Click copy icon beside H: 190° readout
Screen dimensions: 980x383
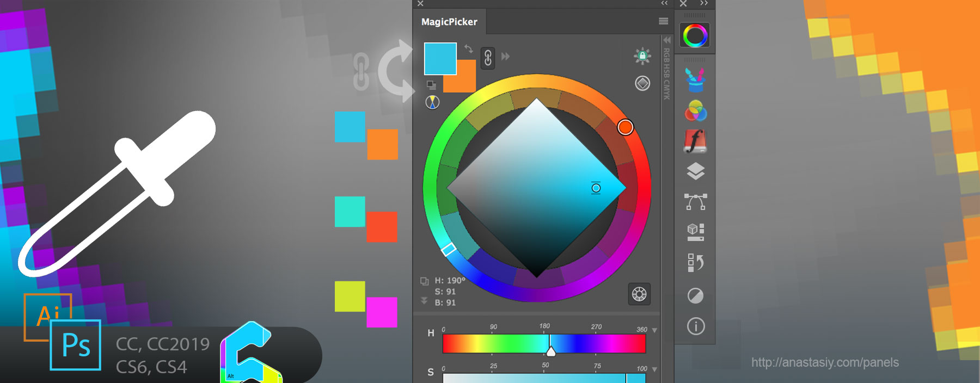(425, 281)
